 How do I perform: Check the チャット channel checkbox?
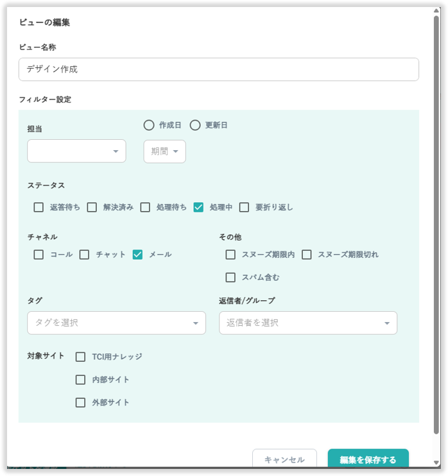pos(85,255)
